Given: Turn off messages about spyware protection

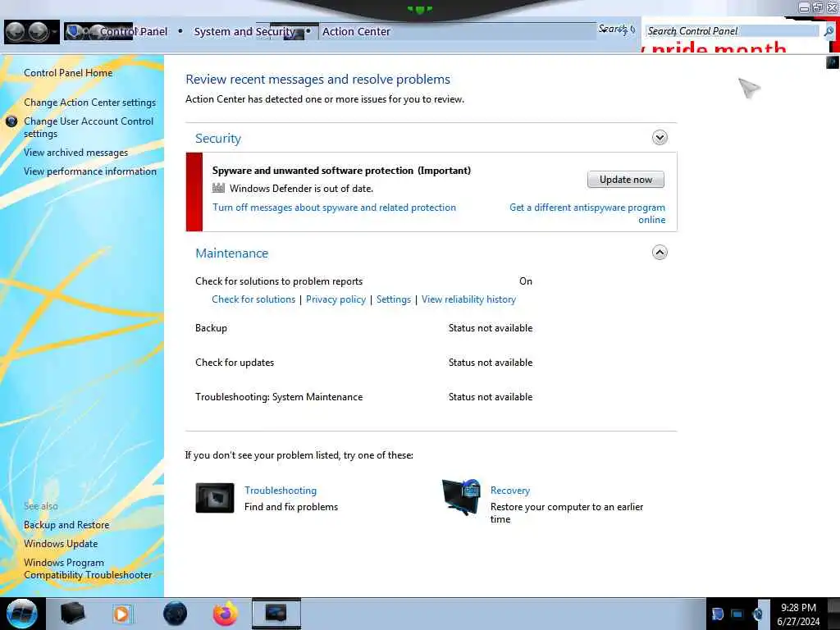Looking at the screenshot, I should pos(334,208).
